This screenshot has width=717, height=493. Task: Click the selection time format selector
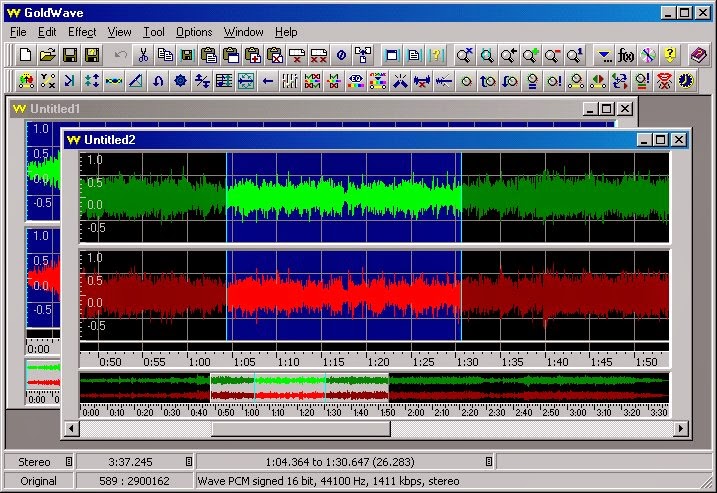(x=488, y=462)
